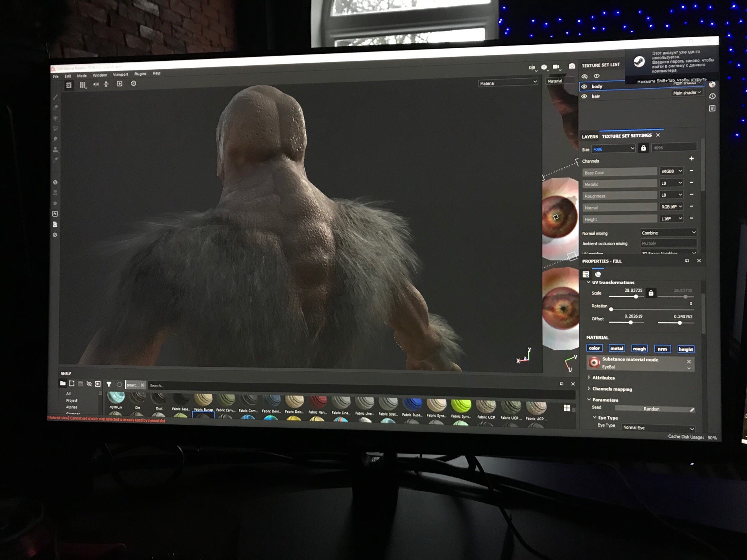Toggle visibility eye of body texture set
The width and height of the screenshot is (747, 560).
584,87
